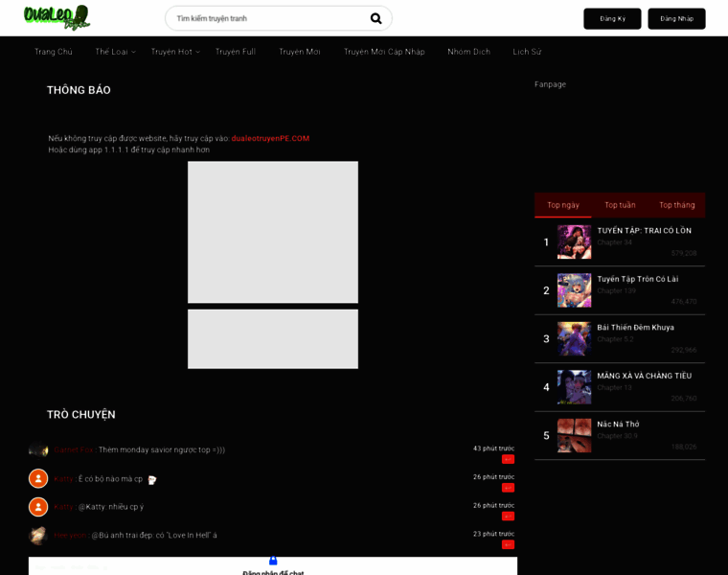Open thumbnail of Tuyển Tập Trôn Có Lài
This screenshot has width=728, height=575.
click(575, 290)
